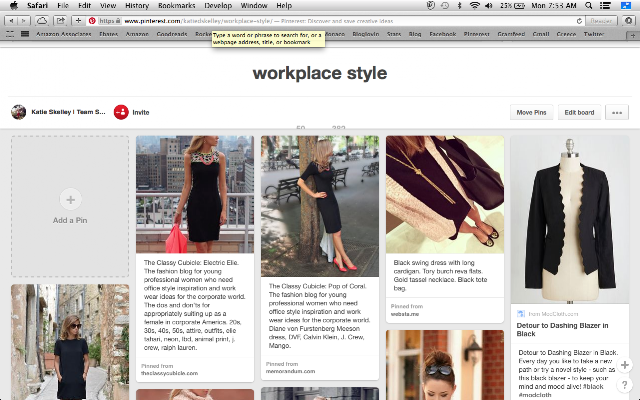The width and height of the screenshot is (640, 400).
Task: Open the Edit menu
Action: point(84,5)
